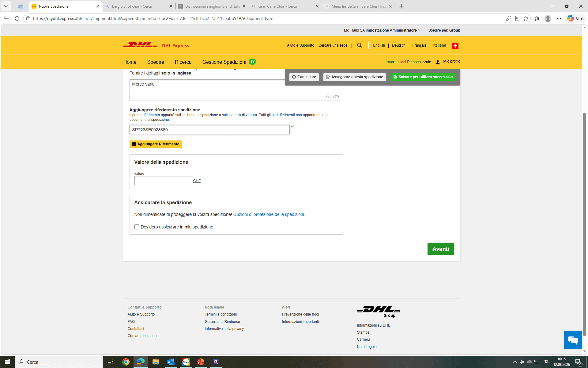Click the Cancellare button
Screen dimensions: 588x368
point(304,77)
